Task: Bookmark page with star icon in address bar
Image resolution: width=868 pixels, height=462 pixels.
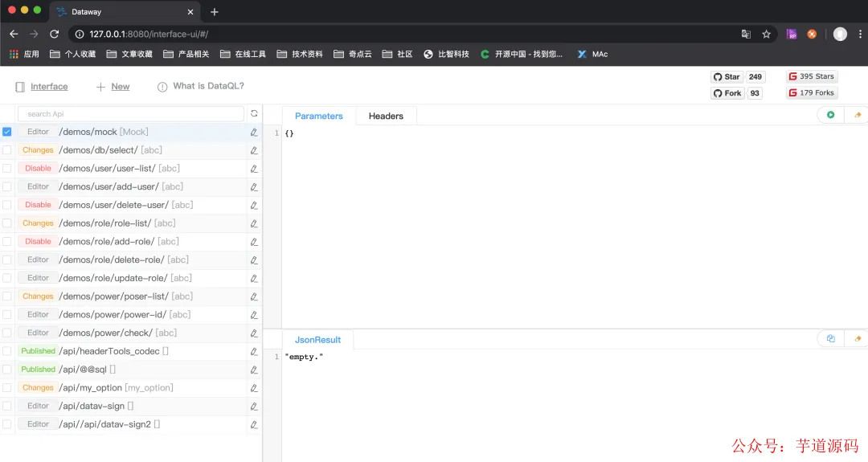Action: tap(766, 35)
